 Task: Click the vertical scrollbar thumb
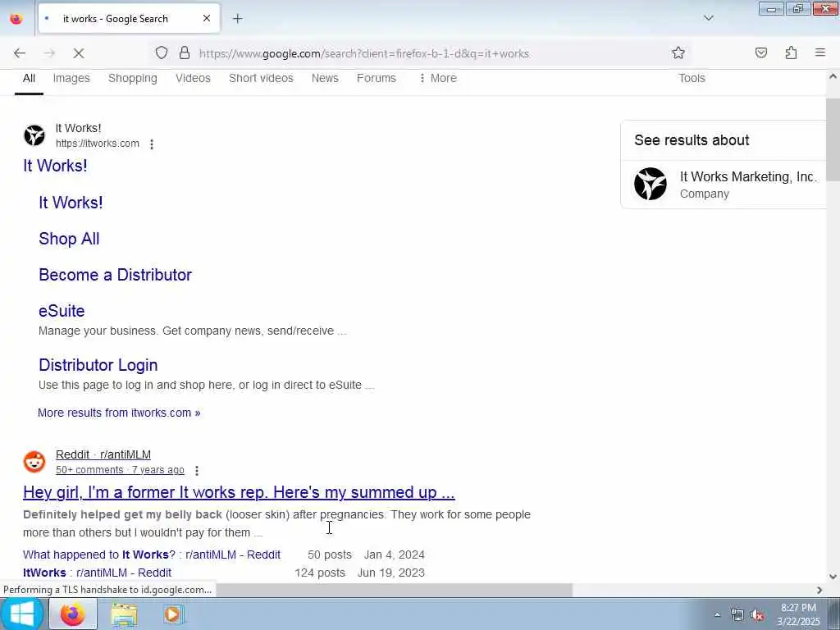coord(833,139)
